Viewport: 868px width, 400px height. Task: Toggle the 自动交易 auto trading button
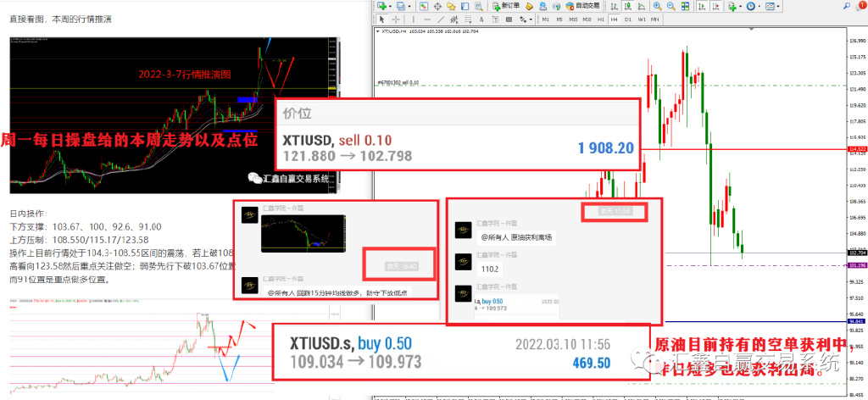click(583, 6)
